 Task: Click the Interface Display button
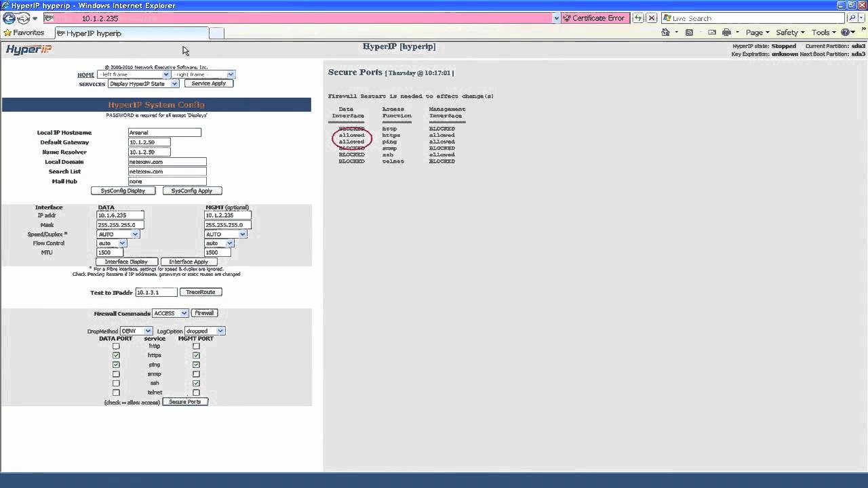point(126,262)
